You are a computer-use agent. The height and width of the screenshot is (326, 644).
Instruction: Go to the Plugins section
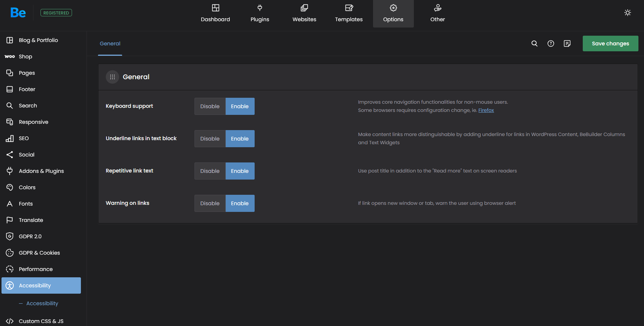point(260,14)
